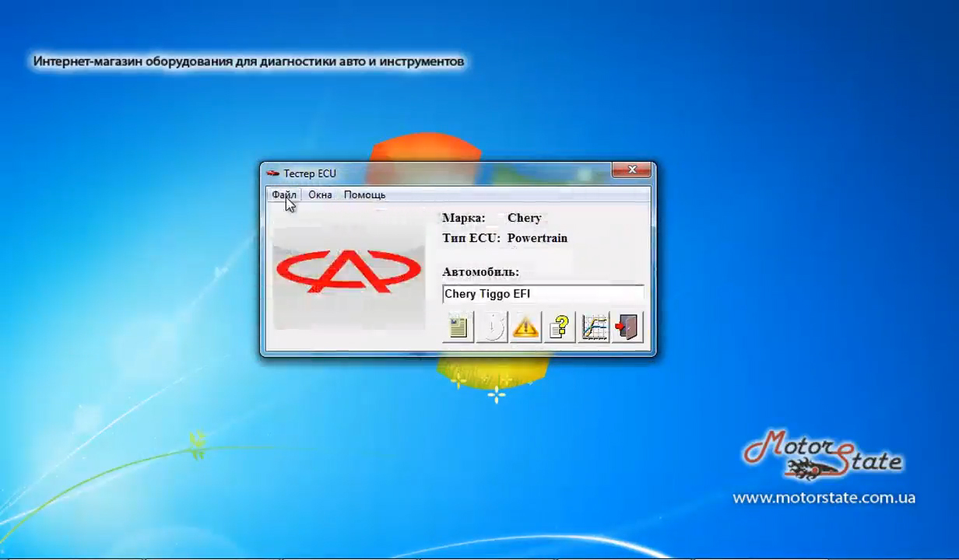Click the Автомобиль label

coord(480,272)
